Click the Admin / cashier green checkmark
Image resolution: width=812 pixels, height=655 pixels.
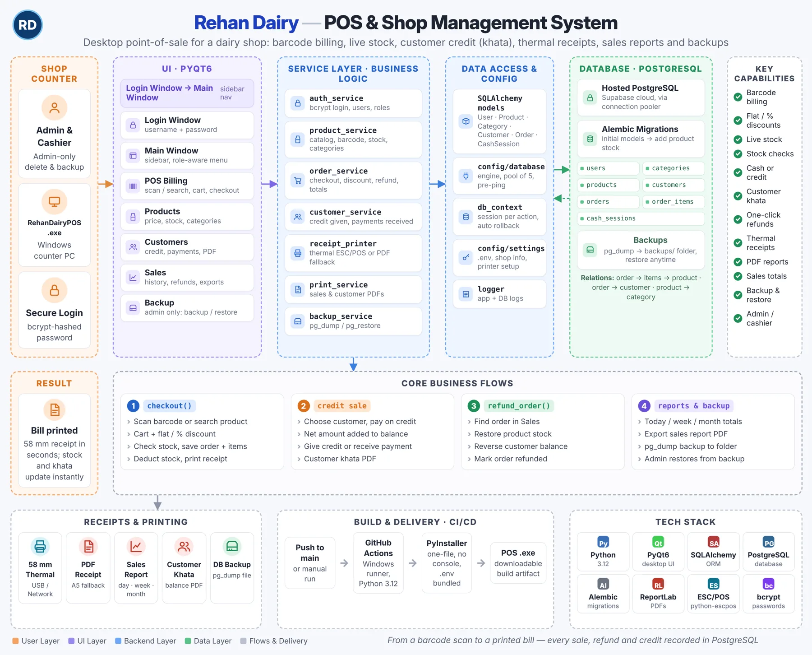pyautogui.click(x=738, y=318)
